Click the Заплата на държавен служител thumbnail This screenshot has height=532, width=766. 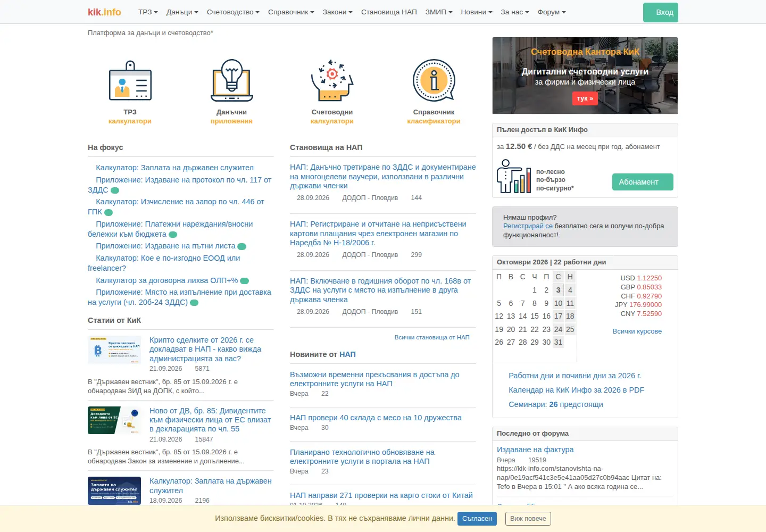(114, 491)
